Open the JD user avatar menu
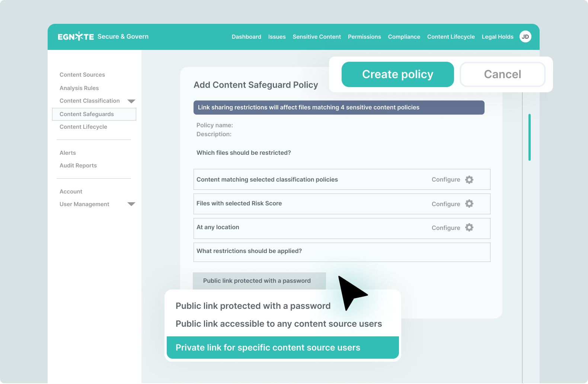 (x=525, y=36)
